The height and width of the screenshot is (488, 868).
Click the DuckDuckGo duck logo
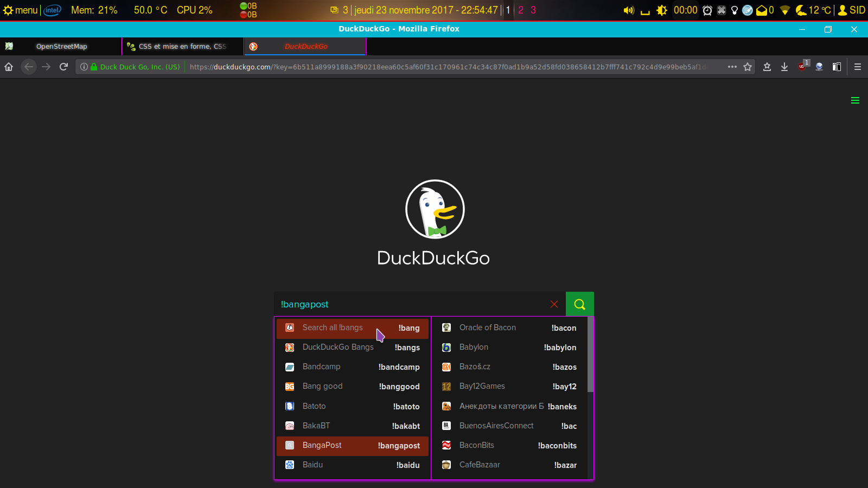[x=435, y=209]
